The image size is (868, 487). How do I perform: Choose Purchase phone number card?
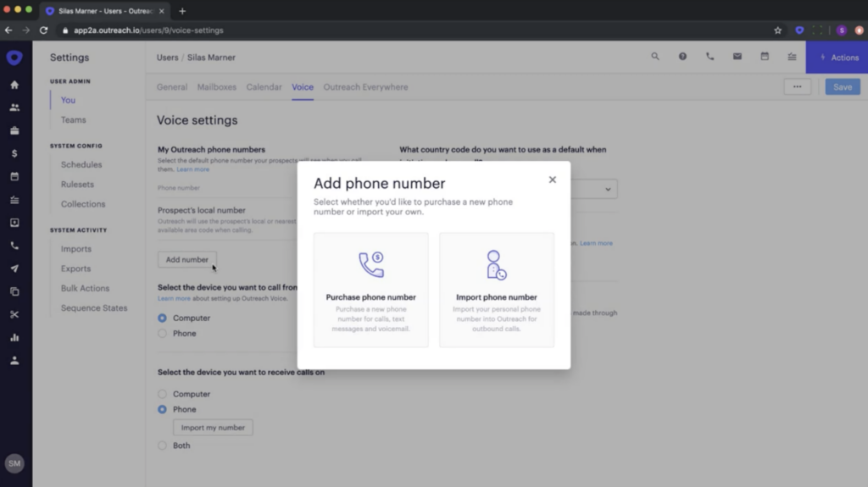coord(371,290)
